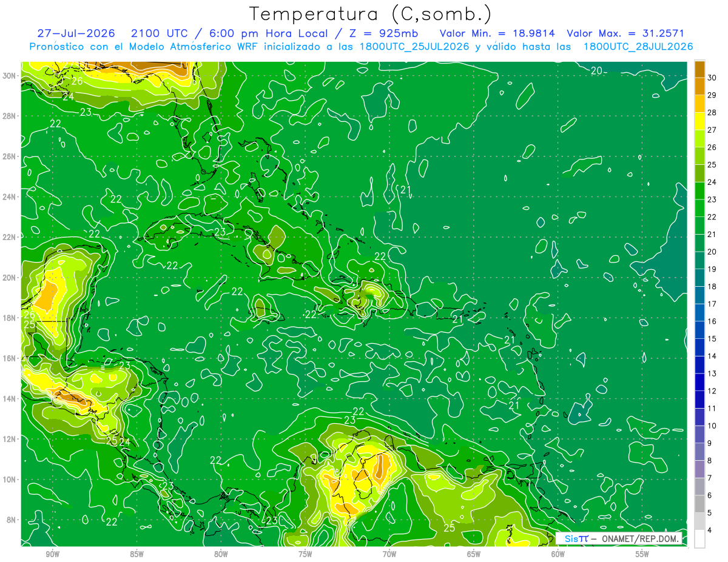Click legend label '23' on color bar

712,199
